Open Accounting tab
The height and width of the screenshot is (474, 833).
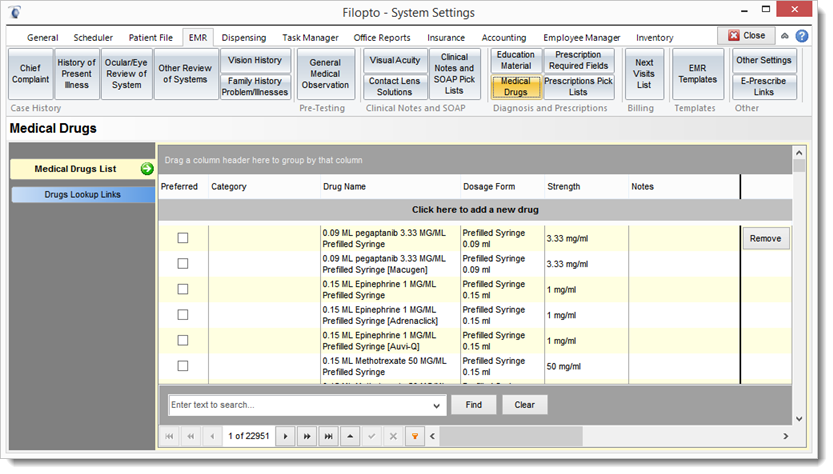coord(504,38)
